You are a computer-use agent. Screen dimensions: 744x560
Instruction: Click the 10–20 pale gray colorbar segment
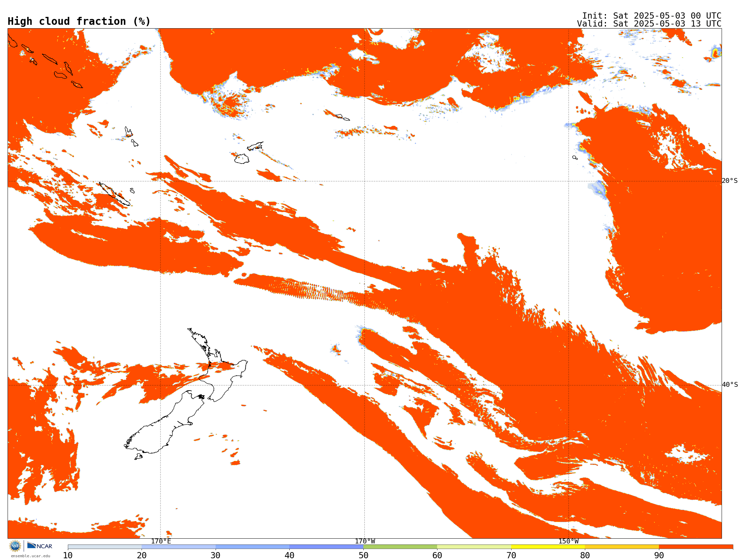coord(105,547)
